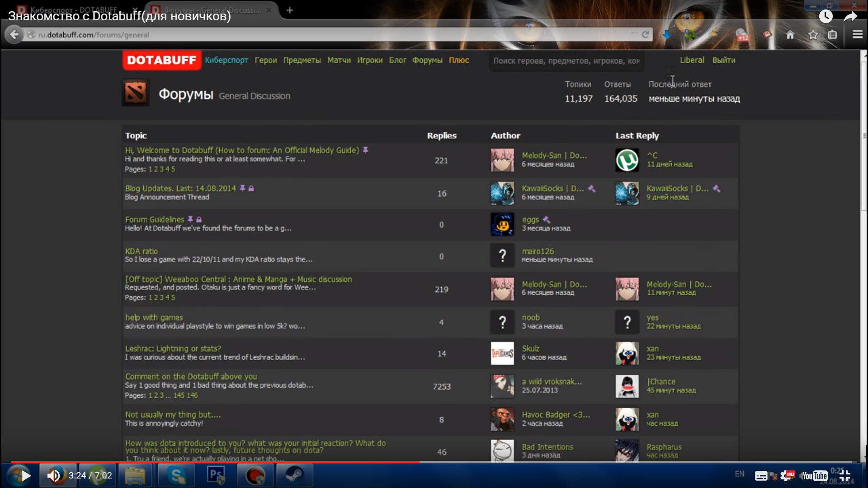Viewport: 868px width, 488px height.
Task: Click the DOTABUFF logo
Action: tap(162, 60)
